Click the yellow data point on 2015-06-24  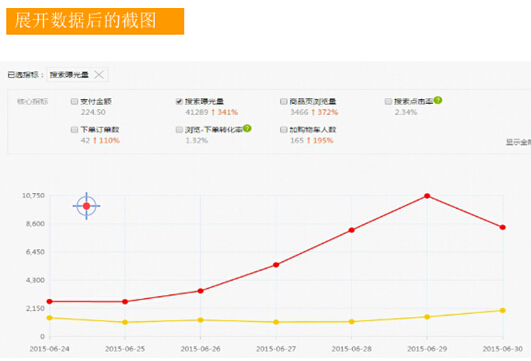pos(49,318)
